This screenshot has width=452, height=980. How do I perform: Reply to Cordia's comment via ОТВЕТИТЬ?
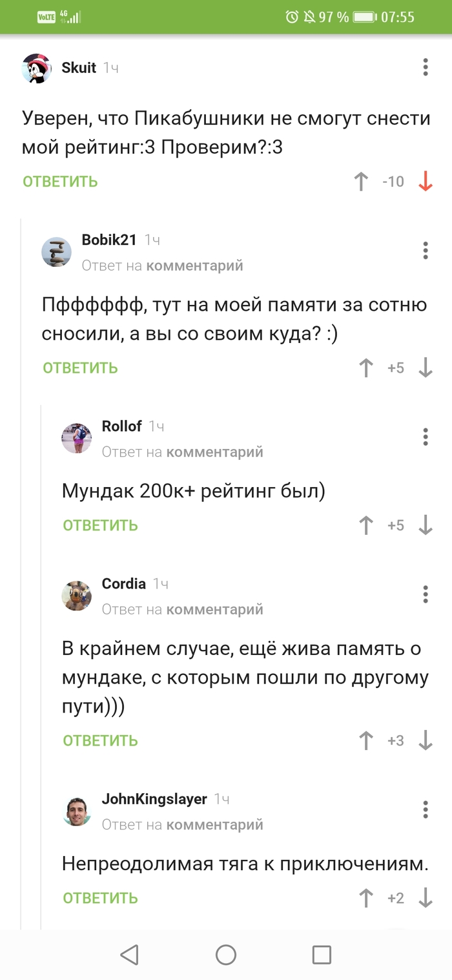(100, 740)
